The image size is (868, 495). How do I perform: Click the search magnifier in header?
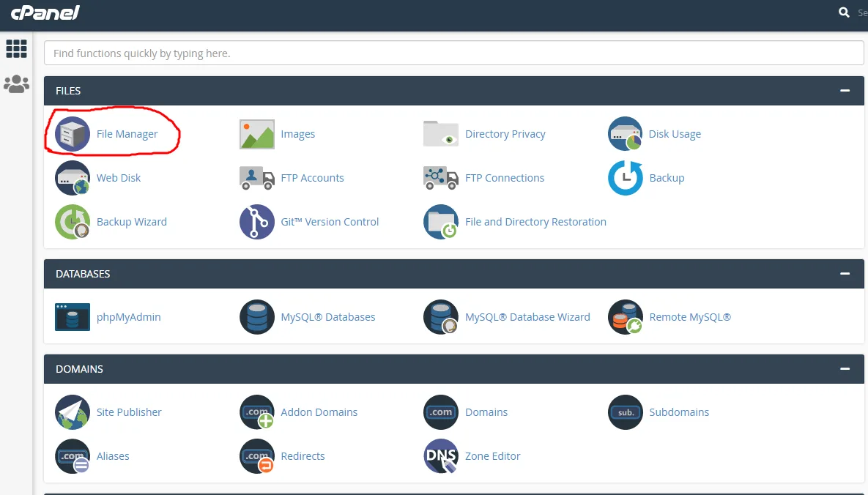click(844, 12)
